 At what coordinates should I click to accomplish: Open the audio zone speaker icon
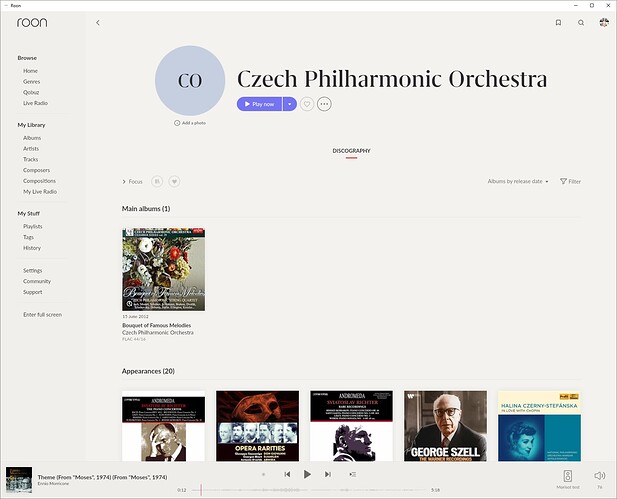click(x=568, y=476)
